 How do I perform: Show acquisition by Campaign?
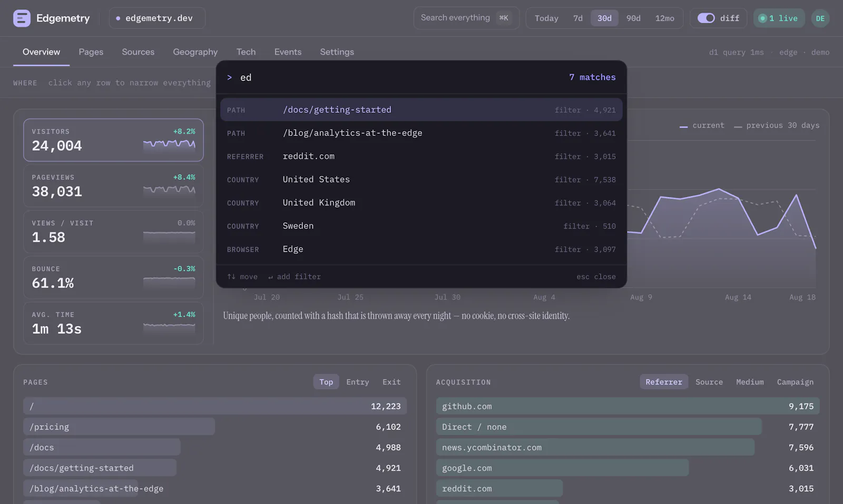point(795,382)
